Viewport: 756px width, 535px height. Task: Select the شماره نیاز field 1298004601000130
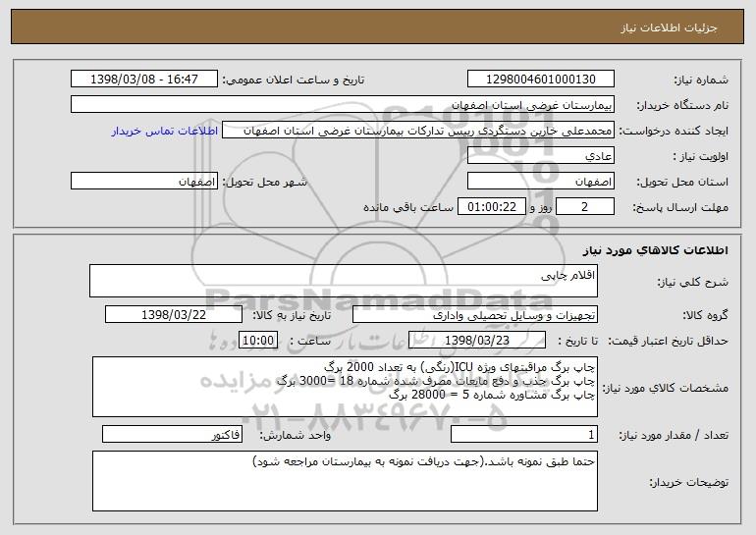[540, 80]
